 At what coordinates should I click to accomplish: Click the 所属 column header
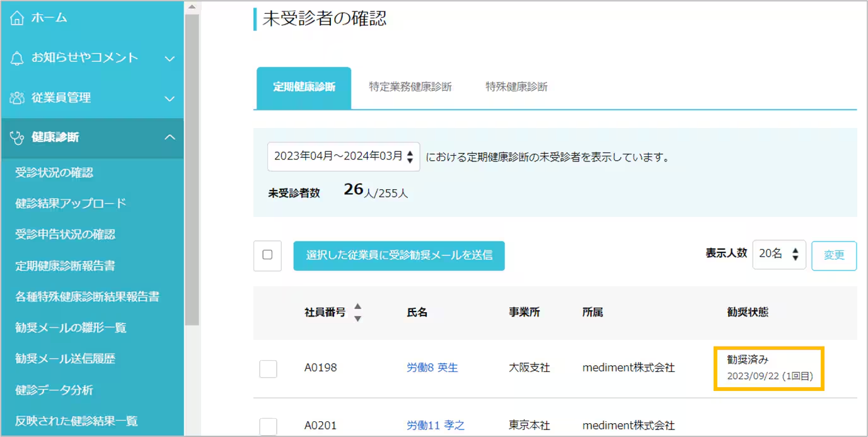click(593, 313)
